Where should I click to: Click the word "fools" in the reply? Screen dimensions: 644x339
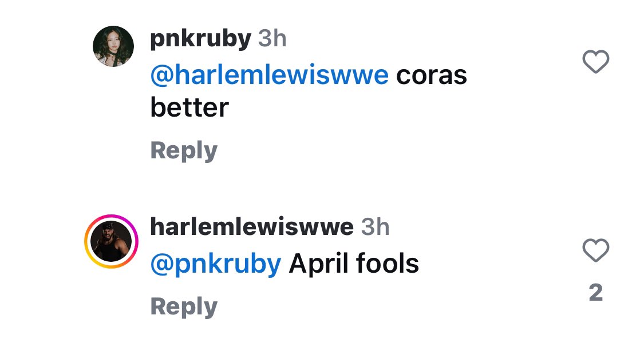[387, 264]
